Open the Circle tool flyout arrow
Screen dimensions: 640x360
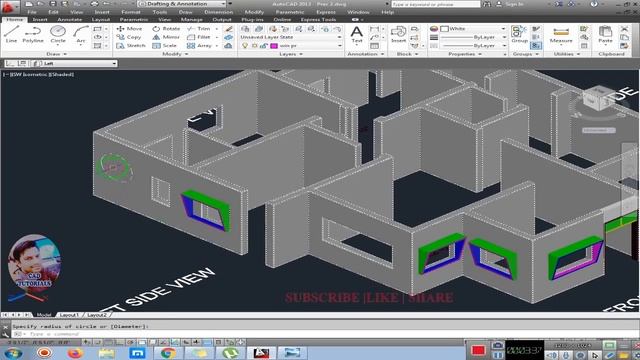(x=58, y=45)
